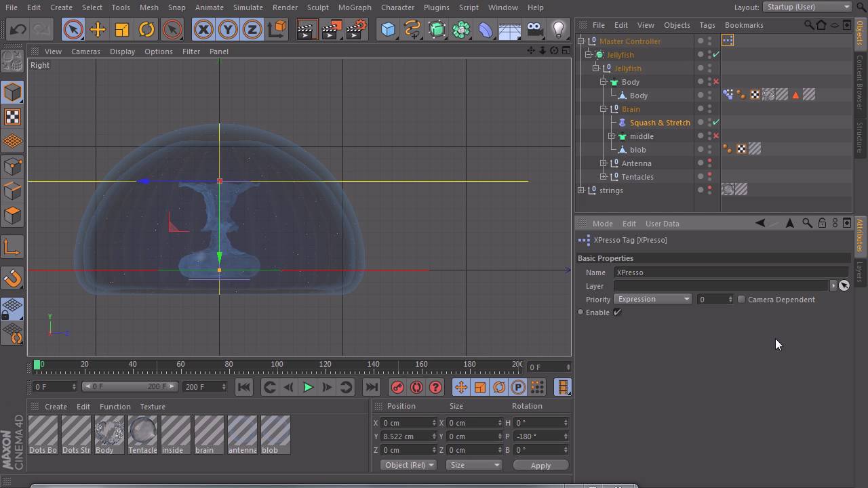Image resolution: width=868 pixels, height=488 pixels.
Task: Open the MoGraph menu
Action: 355,7
